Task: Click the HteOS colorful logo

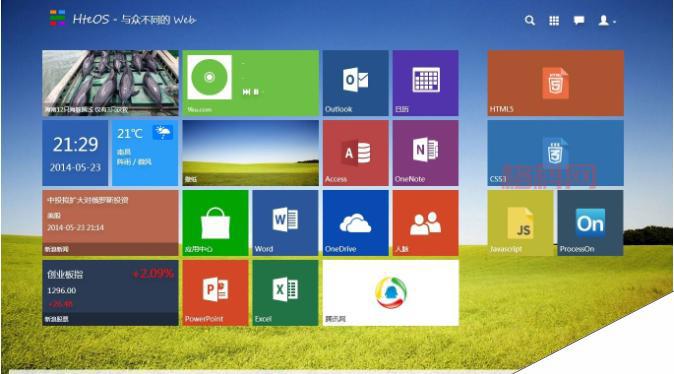Action: coord(57,18)
